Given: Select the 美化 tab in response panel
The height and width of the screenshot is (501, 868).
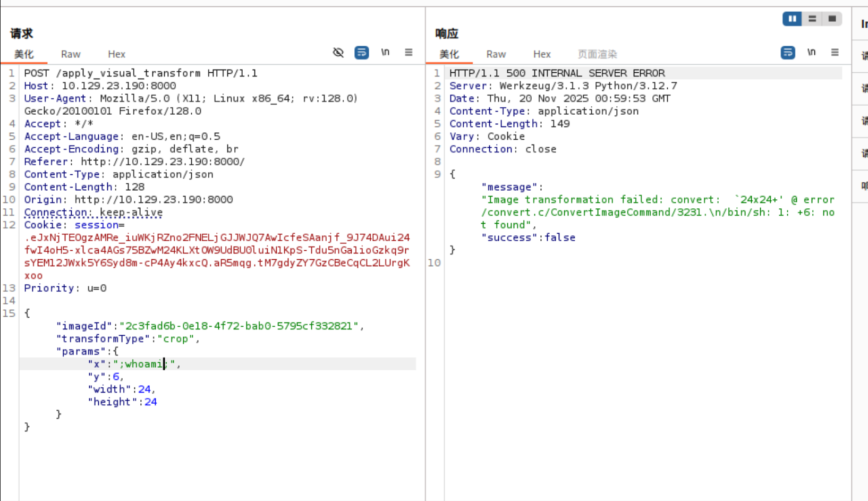Looking at the screenshot, I should coord(449,54).
